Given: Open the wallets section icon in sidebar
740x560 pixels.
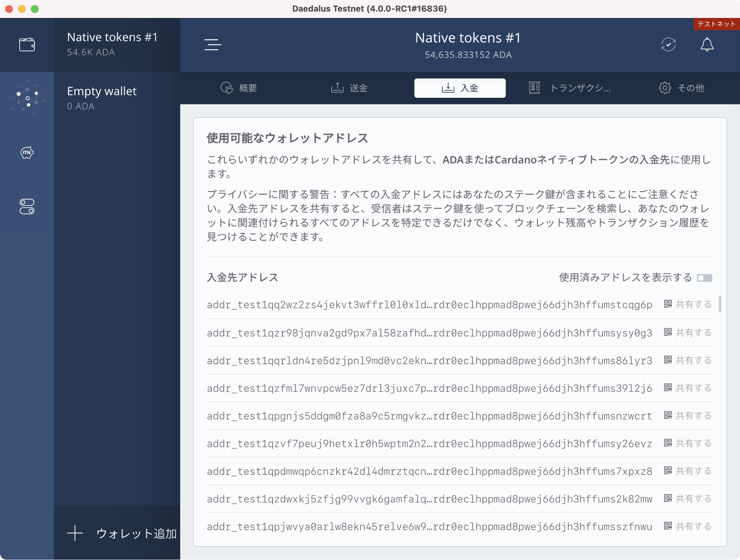Looking at the screenshot, I should (x=27, y=45).
